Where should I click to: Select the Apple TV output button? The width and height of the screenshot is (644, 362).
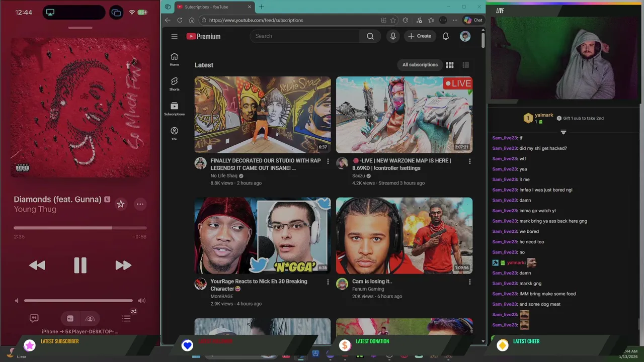click(x=70, y=318)
